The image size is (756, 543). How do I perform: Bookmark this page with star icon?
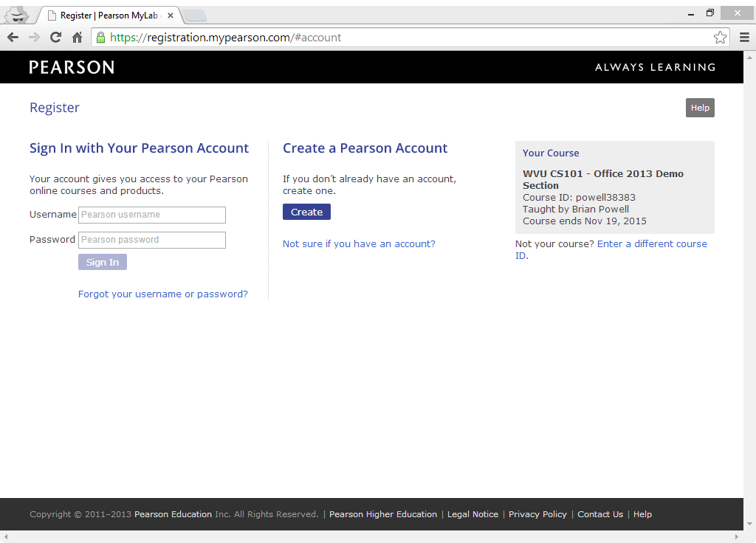tap(720, 37)
